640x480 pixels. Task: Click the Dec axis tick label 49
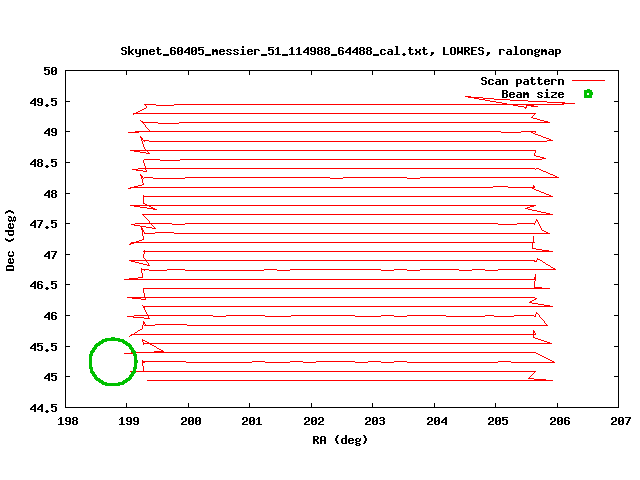pyautogui.click(x=51, y=132)
